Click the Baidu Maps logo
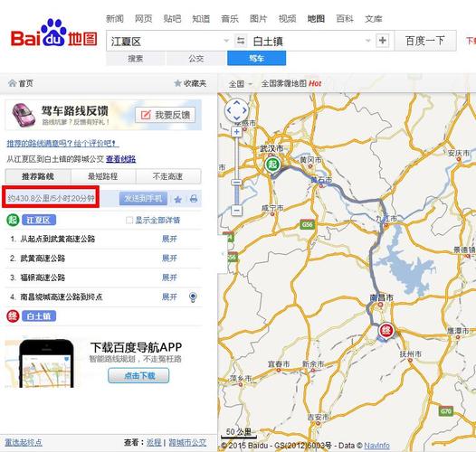Viewport: 476px width, 452px height. pyautogui.click(x=54, y=33)
